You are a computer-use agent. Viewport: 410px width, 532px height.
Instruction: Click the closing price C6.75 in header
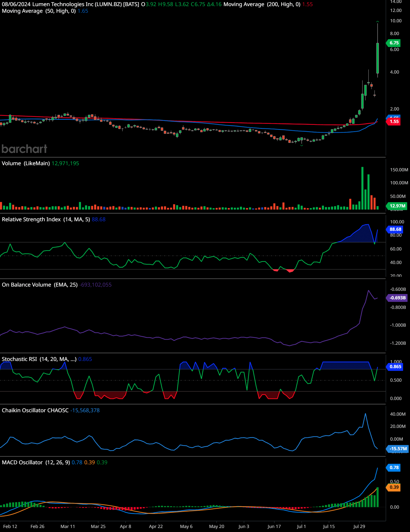pyautogui.click(x=198, y=4)
